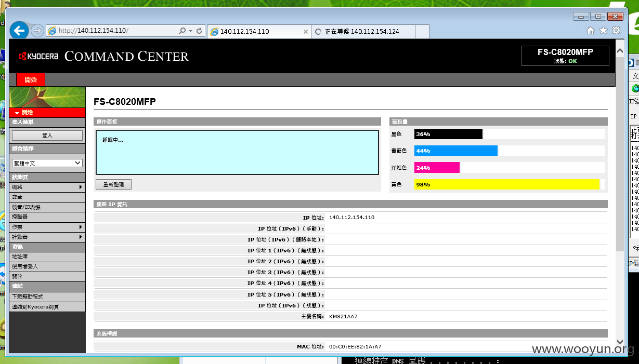The width and height of the screenshot is (639, 364).
Task: Click the vertical scrollbar thumb
Action: [x=619, y=155]
